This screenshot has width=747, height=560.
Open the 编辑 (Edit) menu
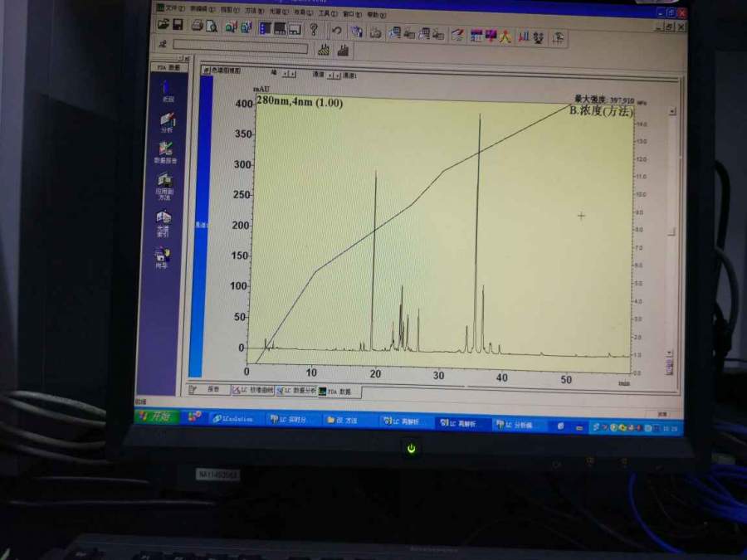click(202, 8)
